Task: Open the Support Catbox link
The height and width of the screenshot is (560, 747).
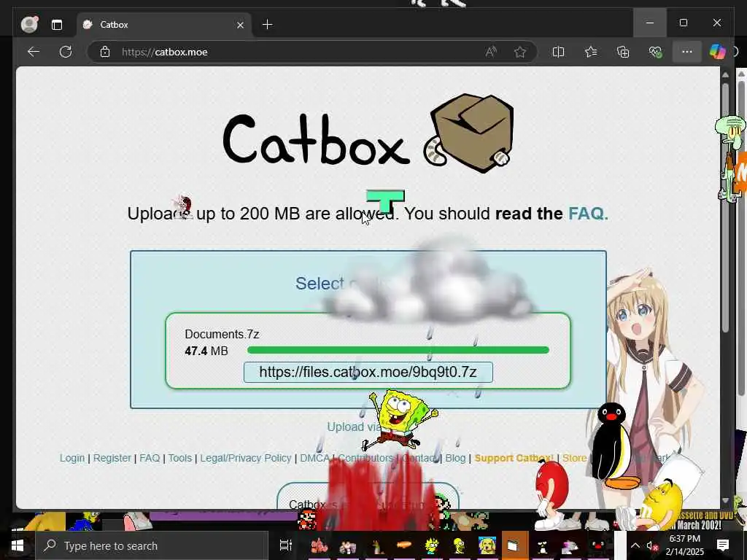Action: pos(514,458)
